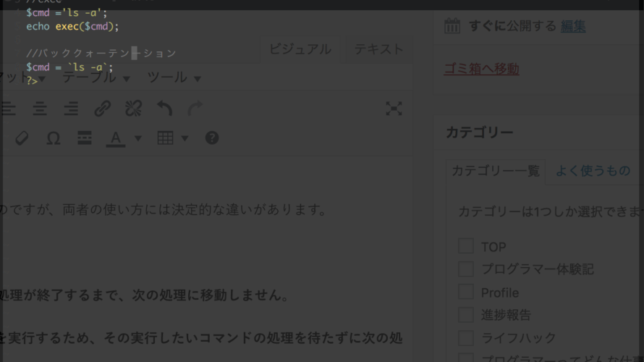Screen dimensions: 644x362
Task: Undo last edit with curved arrow
Action: coord(165,109)
